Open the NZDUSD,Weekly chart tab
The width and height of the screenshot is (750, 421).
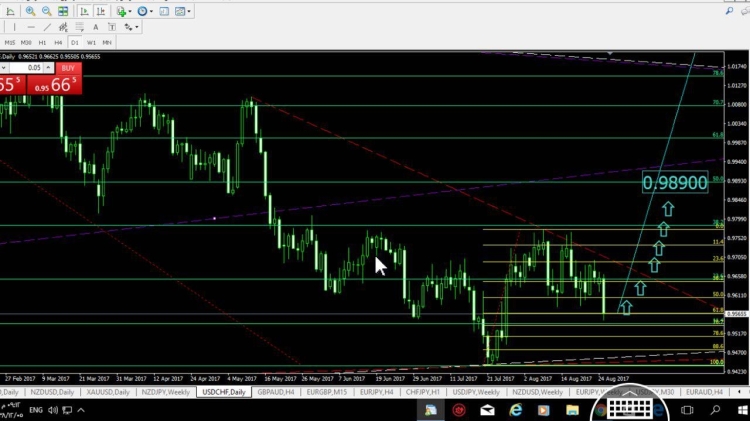pos(538,392)
